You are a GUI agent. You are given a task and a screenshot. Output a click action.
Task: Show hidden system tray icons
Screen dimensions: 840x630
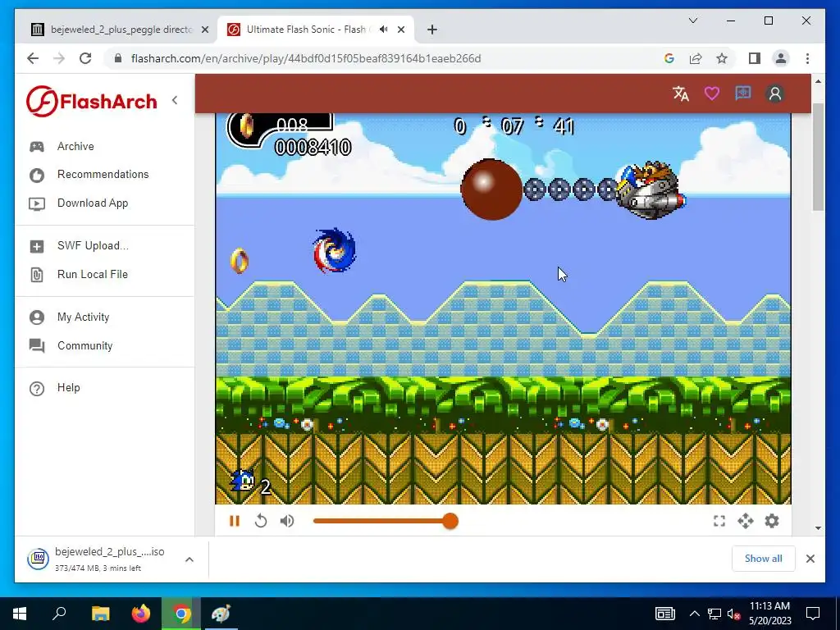click(694, 614)
